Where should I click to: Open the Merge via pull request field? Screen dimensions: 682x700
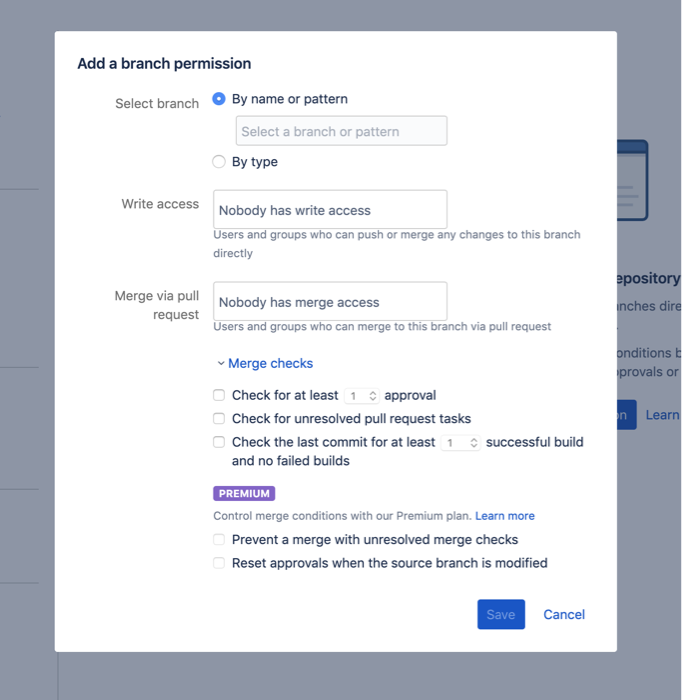330,302
